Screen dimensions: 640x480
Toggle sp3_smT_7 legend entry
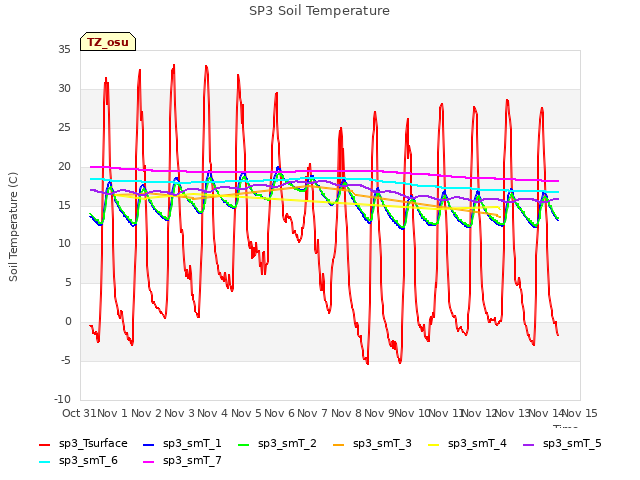182,460
